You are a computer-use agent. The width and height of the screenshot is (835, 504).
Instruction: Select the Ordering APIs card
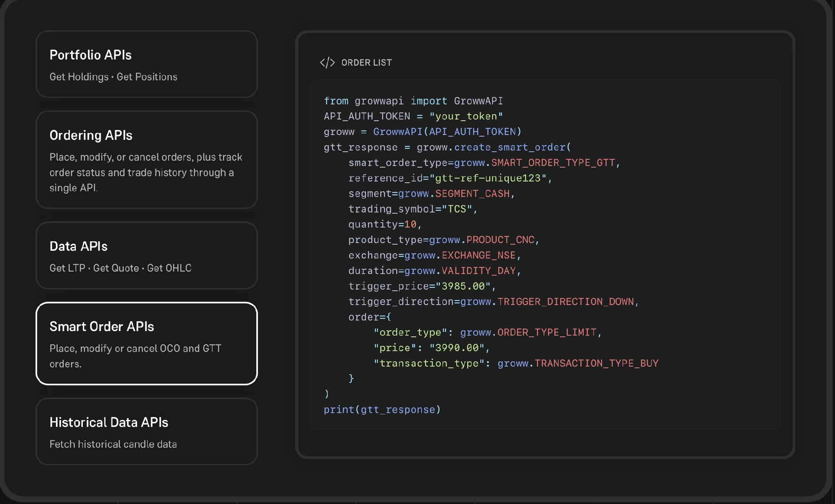click(147, 160)
